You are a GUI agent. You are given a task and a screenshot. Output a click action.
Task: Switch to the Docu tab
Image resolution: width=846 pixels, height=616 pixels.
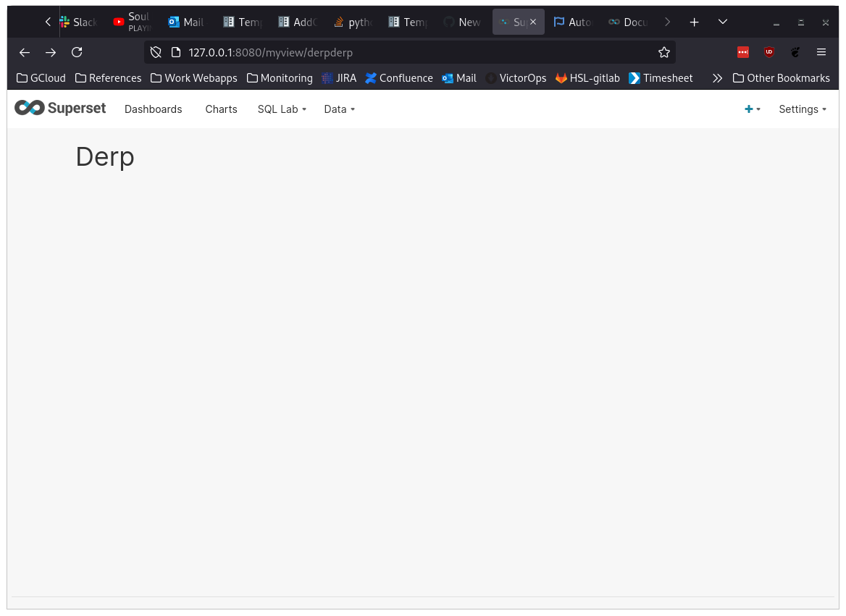click(628, 22)
